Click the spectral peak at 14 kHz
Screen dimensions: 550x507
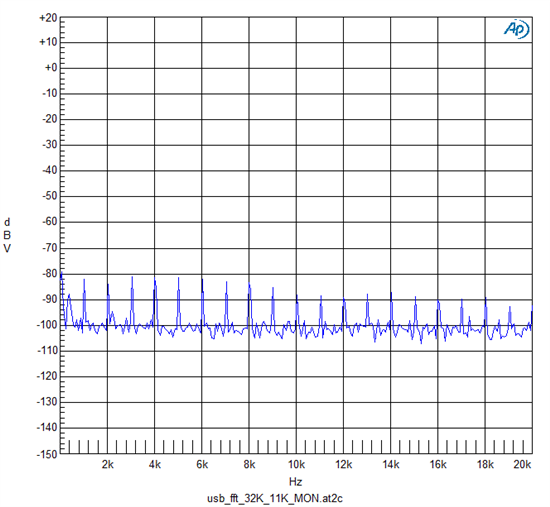pyautogui.click(x=391, y=293)
